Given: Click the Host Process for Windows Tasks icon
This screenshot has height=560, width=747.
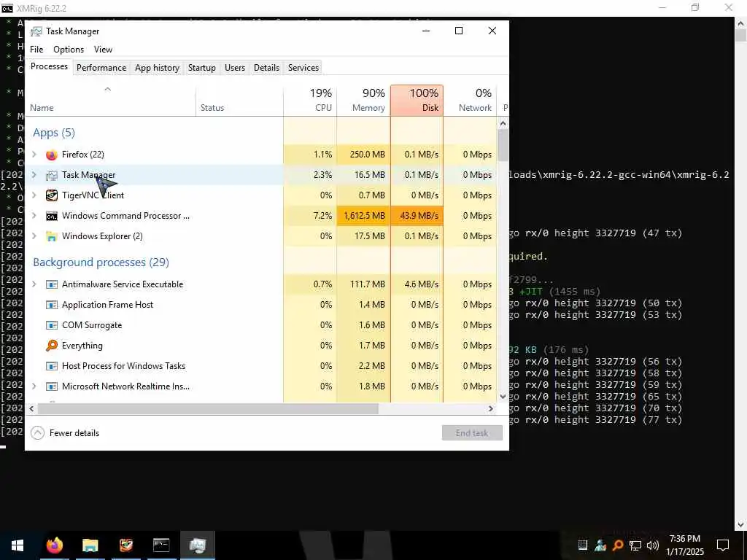Looking at the screenshot, I should pos(52,366).
